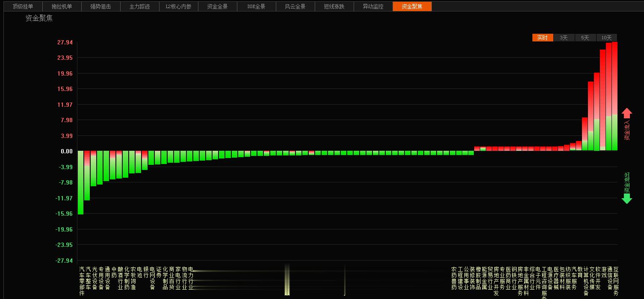Click the 商业百货 sector label
The image size is (644, 299).
171,278
